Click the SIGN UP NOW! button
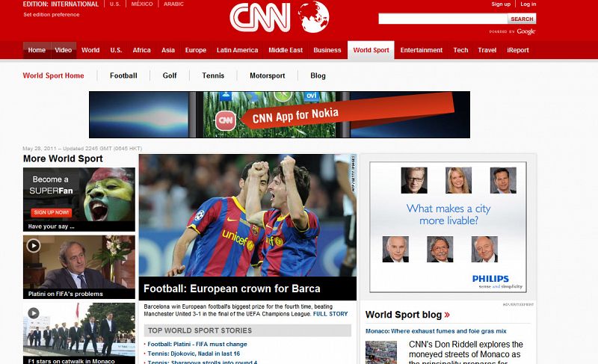Screen dimensions: 598x364 51,212
